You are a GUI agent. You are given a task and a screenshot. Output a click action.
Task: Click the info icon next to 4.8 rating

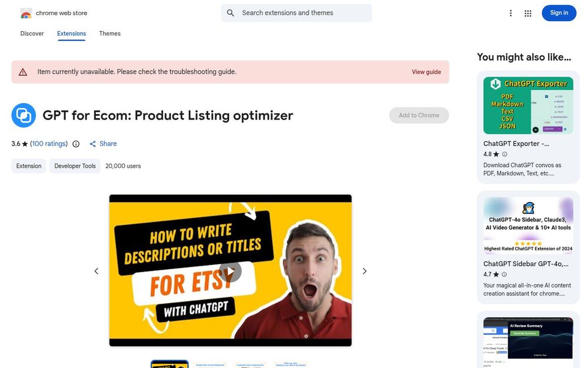pos(505,154)
